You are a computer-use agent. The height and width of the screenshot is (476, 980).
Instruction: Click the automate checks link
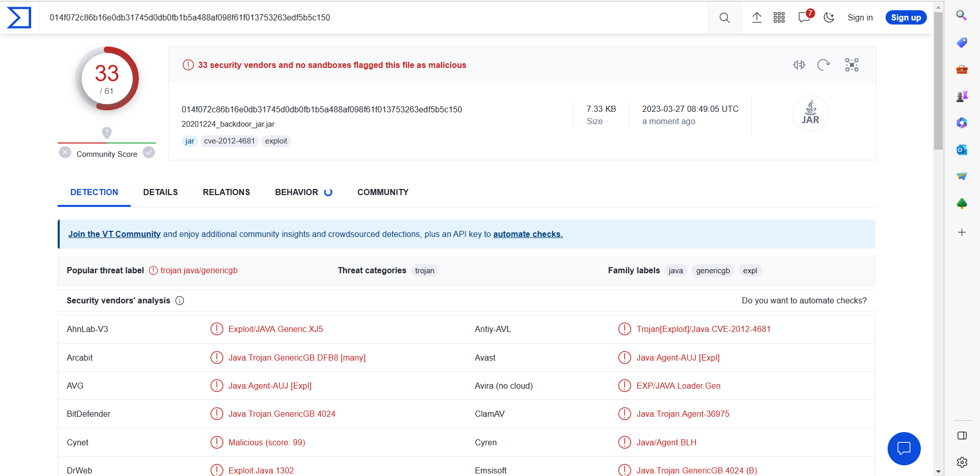(528, 234)
